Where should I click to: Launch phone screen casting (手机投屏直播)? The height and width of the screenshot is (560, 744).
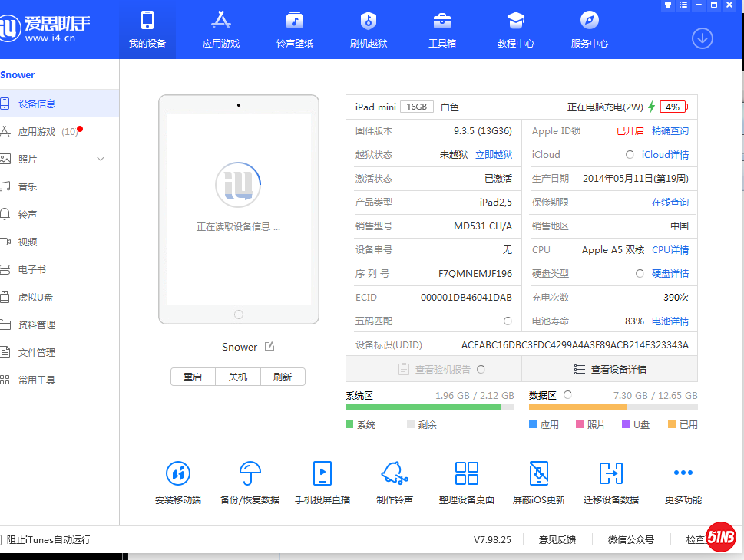click(x=322, y=474)
